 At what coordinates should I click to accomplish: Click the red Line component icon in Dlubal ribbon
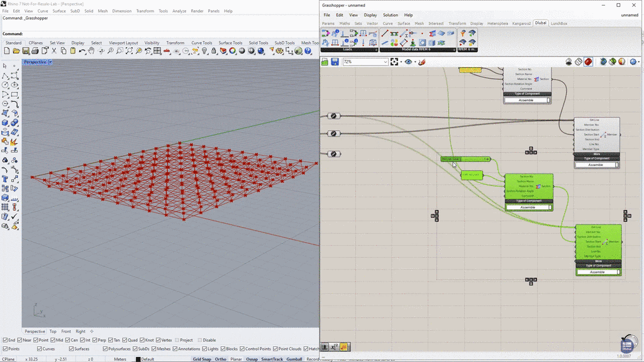click(x=385, y=33)
